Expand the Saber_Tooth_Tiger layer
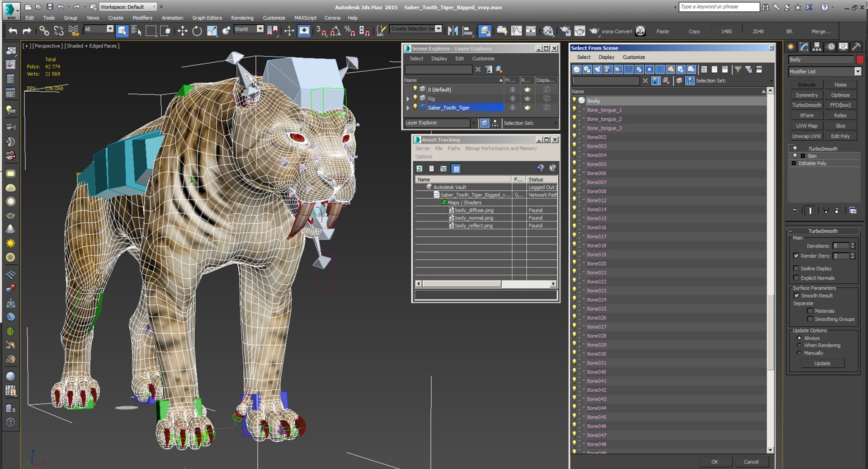This screenshot has width=868, height=469. [x=408, y=108]
